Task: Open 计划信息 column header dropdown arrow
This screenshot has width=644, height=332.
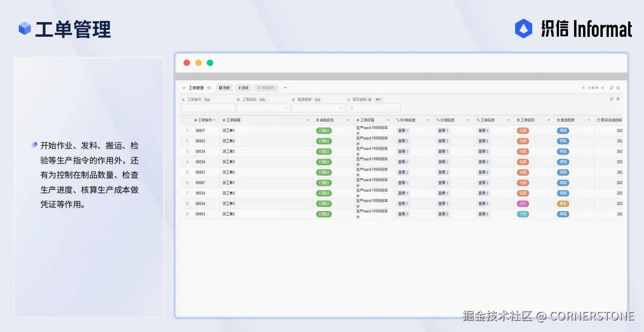Action: (x=469, y=120)
